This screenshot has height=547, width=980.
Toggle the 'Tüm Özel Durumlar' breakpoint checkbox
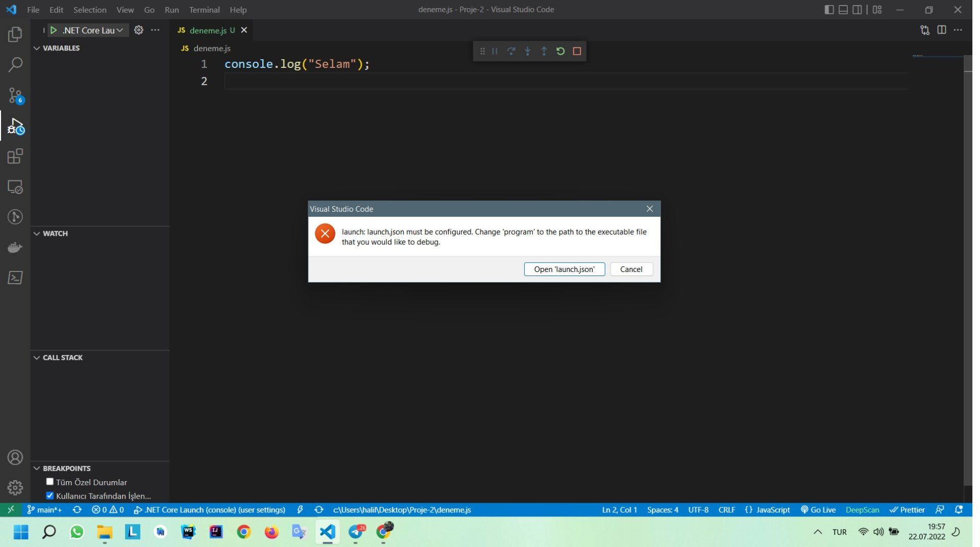[x=50, y=482]
